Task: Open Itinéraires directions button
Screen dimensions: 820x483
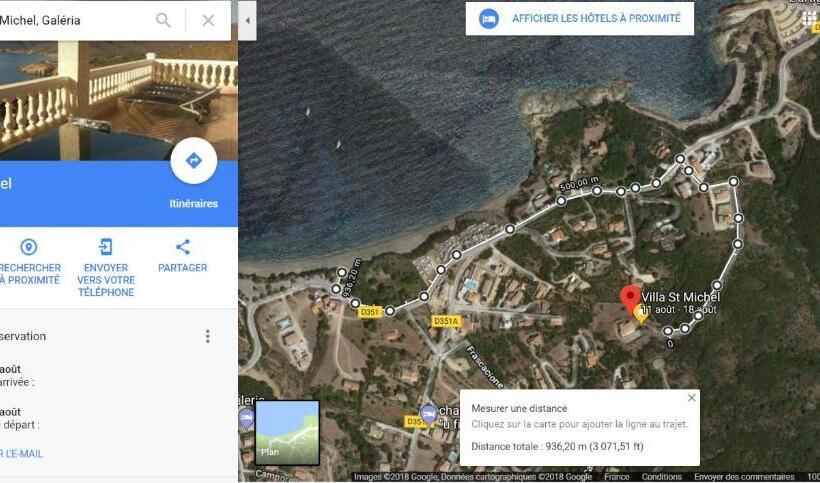Action: tap(193, 160)
